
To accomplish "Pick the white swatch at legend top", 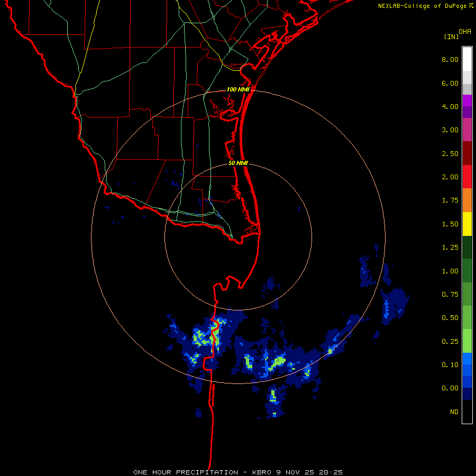I will coord(467,59).
